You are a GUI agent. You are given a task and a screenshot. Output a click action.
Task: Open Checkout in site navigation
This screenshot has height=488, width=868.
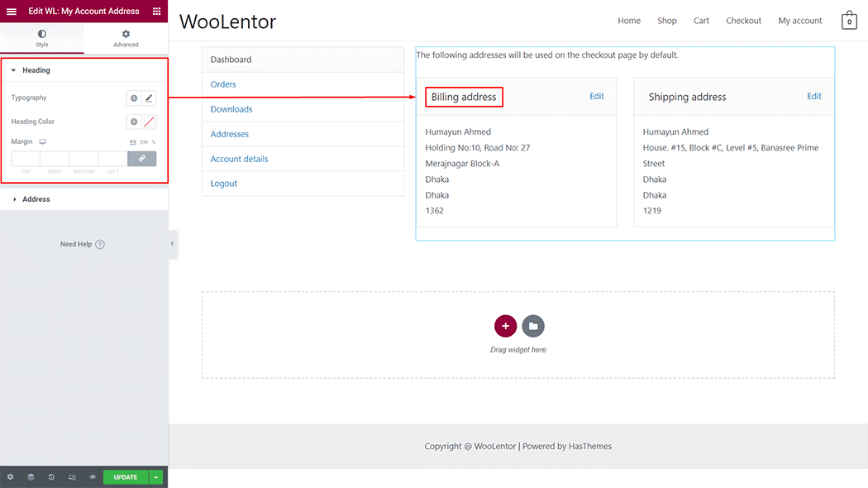click(743, 21)
